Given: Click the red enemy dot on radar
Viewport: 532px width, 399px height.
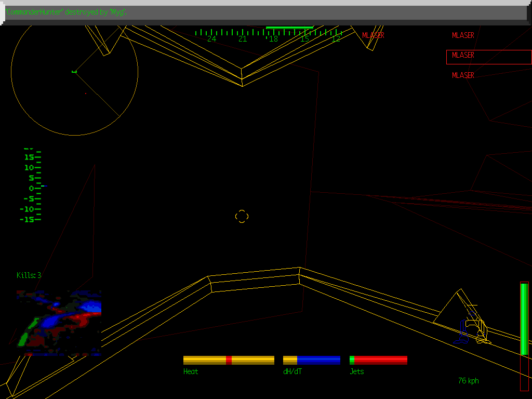Looking at the screenshot, I should click(x=86, y=94).
